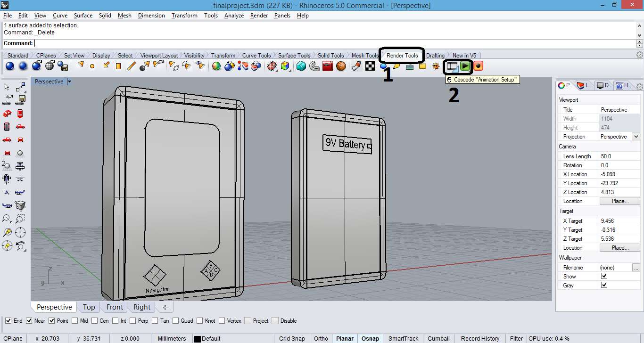The height and width of the screenshot is (343, 644).
Task: Click the checkered texture mapping icon
Action: (x=370, y=66)
